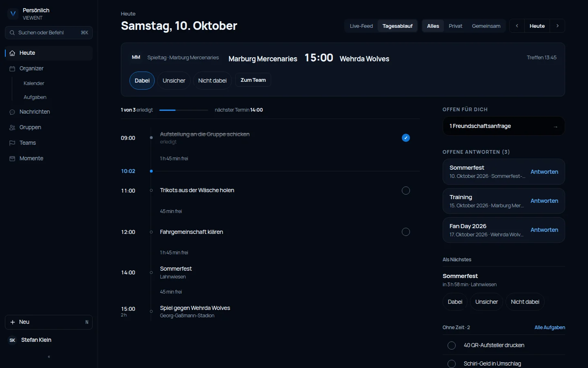Open Zum Team button
588x368 pixels.
point(253,80)
